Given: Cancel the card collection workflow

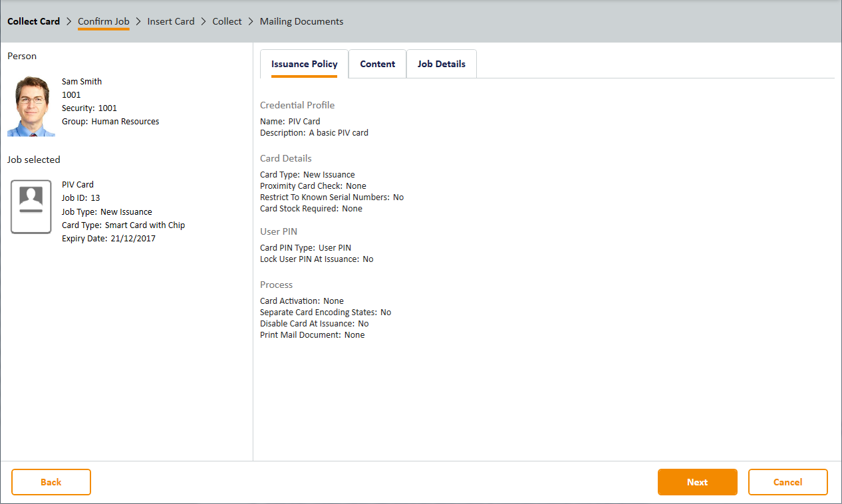Looking at the screenshot, I should pyautogui.click(x=787, y=482).
